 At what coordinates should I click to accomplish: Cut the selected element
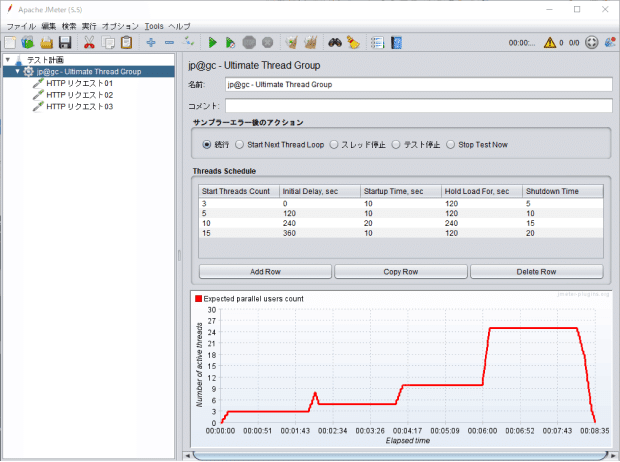click(89, 42)
